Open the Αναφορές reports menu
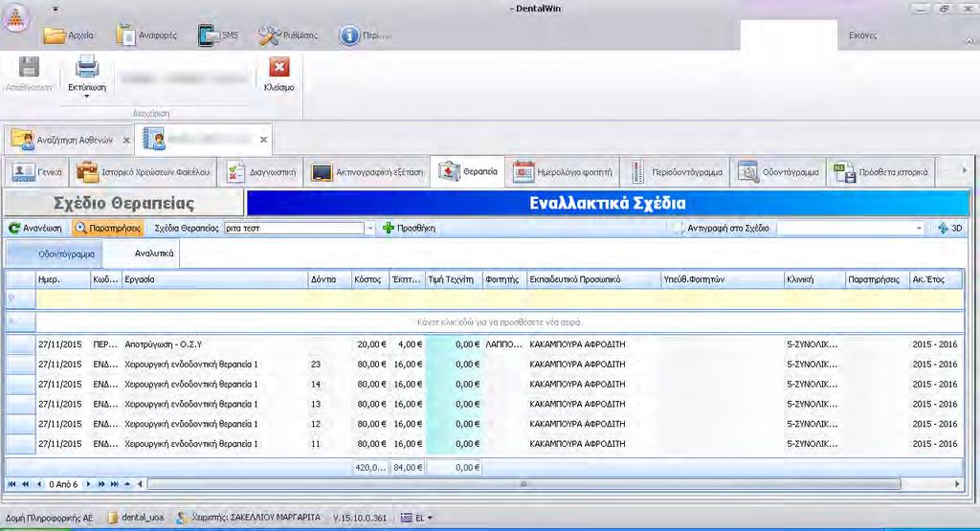The image size is (980, 531). pyautogui.click(x=146, y=35)
